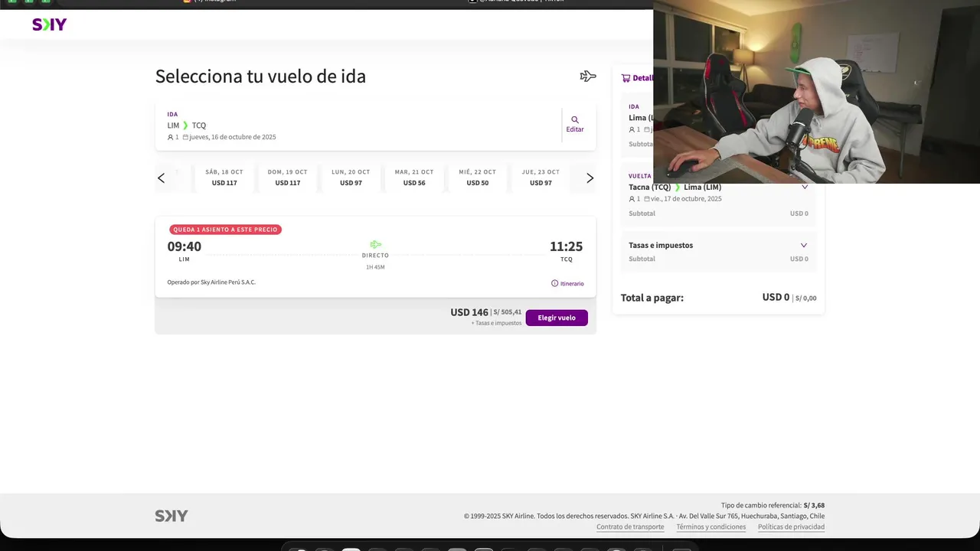This screenshot has width=980, height=551.
Task: Go to previous dates with the left arrow
Action: pos(161,178)
